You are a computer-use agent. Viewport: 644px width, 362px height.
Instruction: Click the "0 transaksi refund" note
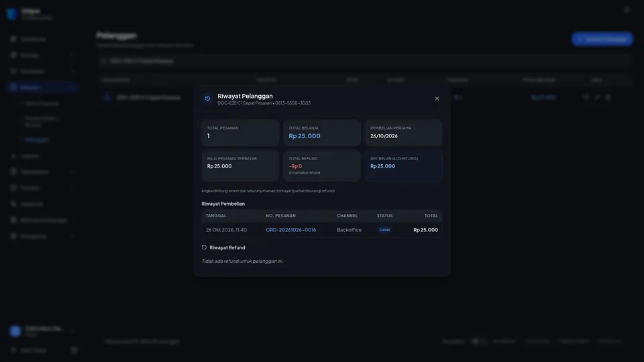[x=305, y=173]
